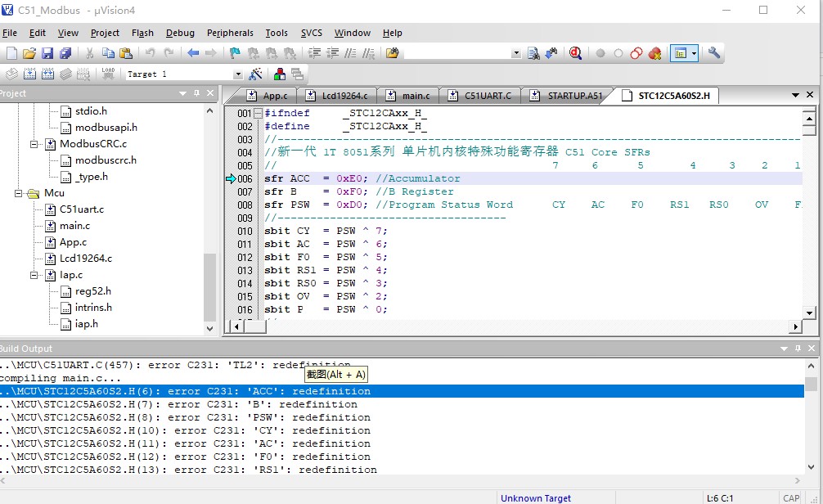823x504 pixels.
Task: Click the Redo arrow icon
Action: [169, 53]
